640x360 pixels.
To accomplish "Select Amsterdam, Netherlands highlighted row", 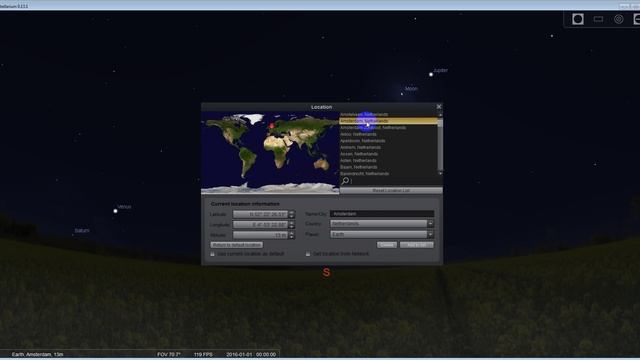I will click(388, 121).
